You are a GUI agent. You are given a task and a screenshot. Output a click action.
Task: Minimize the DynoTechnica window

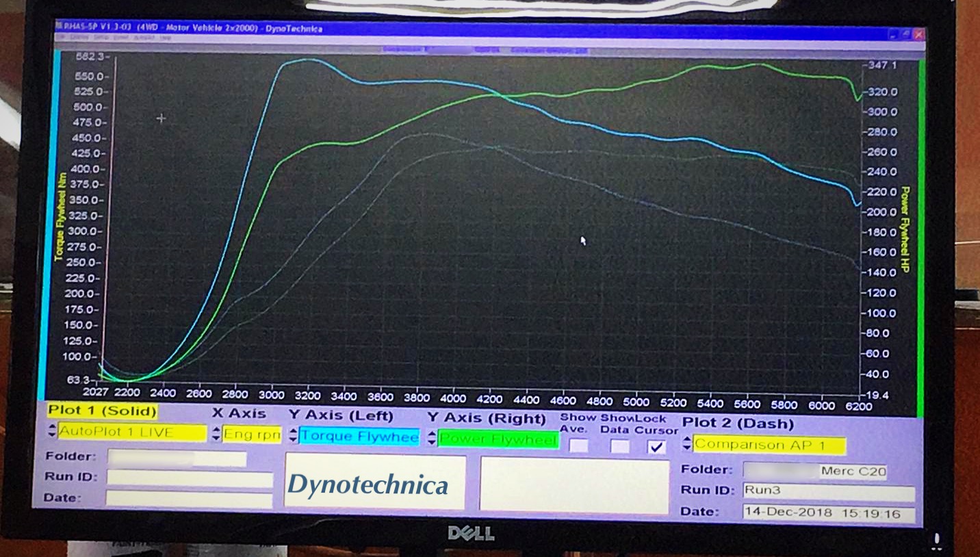[x=894, y=34]
